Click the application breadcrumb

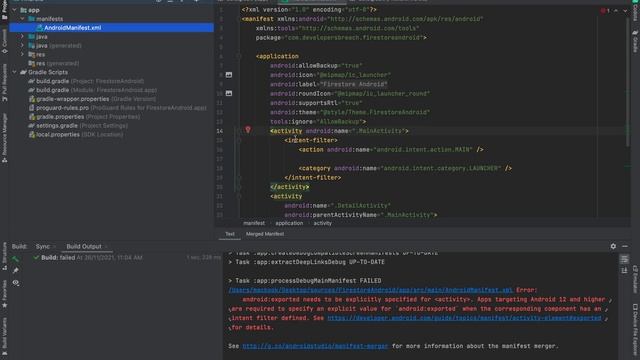(289, 223)
